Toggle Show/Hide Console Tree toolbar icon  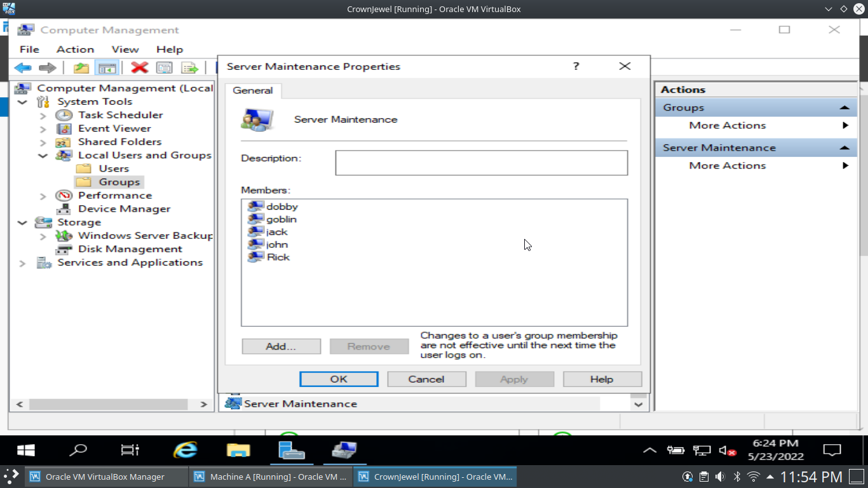pyautogui.click(x=107, y=68)
